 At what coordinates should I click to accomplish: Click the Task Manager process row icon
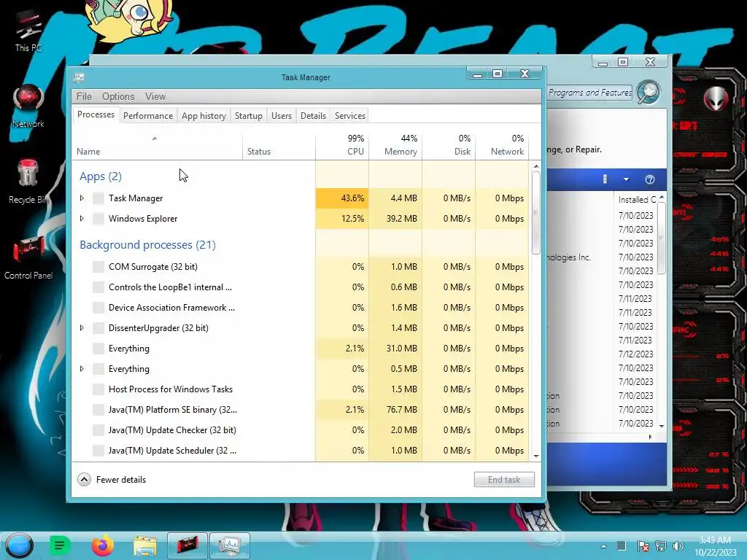(x=98, y=198)
